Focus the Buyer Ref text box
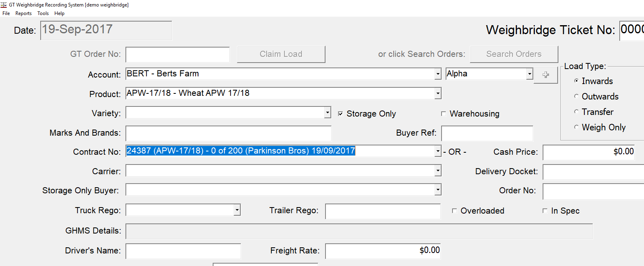Screen dimensions: 644x266 (487, 133)
